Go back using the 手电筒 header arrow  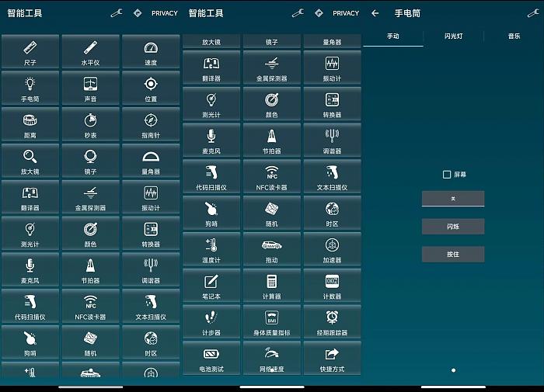(x=375, y=13)
